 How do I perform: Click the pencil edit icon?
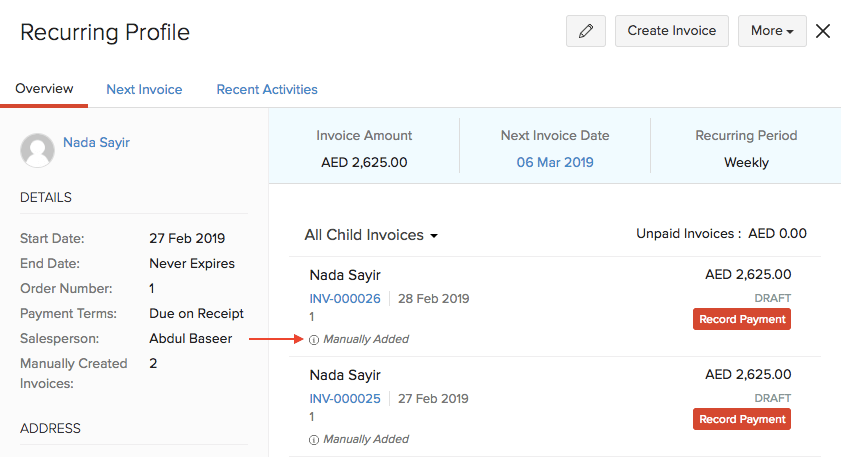pos(585,31)
